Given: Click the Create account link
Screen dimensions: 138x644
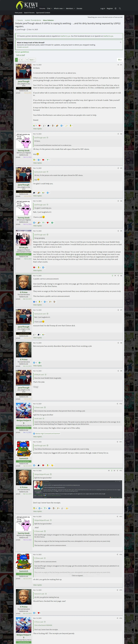Looking at the screenshot, I should tap(23, 47).
